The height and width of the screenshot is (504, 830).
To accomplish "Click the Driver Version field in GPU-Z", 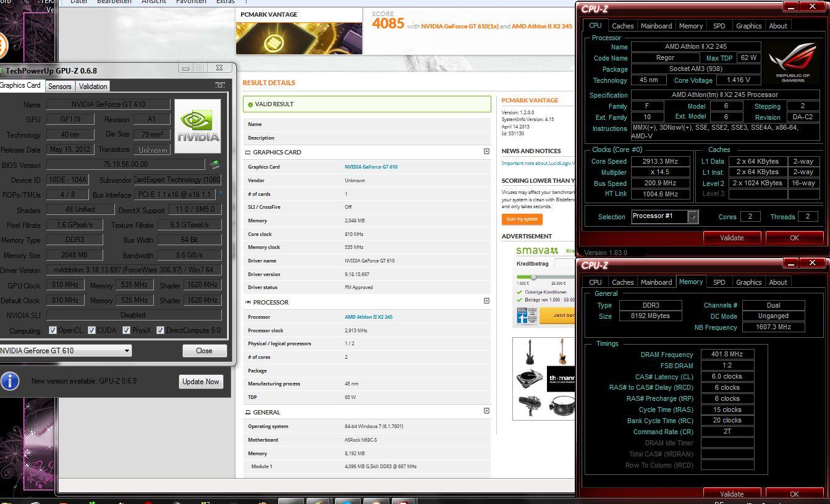I will 133,270.
